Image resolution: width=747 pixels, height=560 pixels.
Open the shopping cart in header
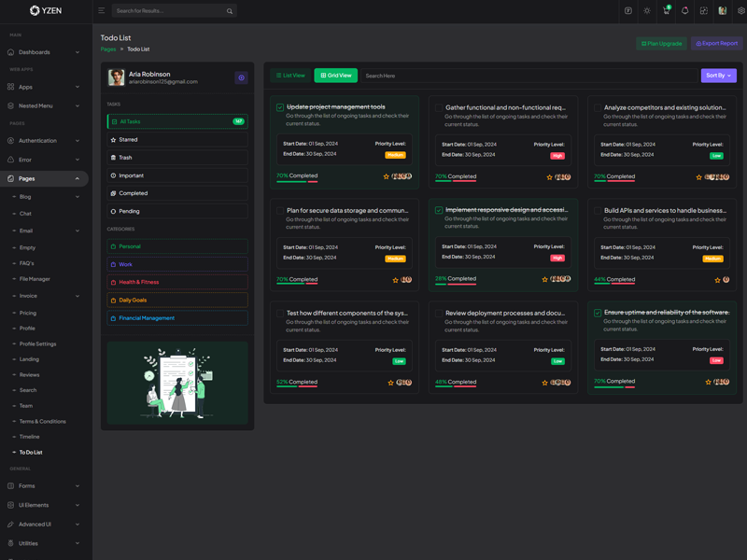666,11
